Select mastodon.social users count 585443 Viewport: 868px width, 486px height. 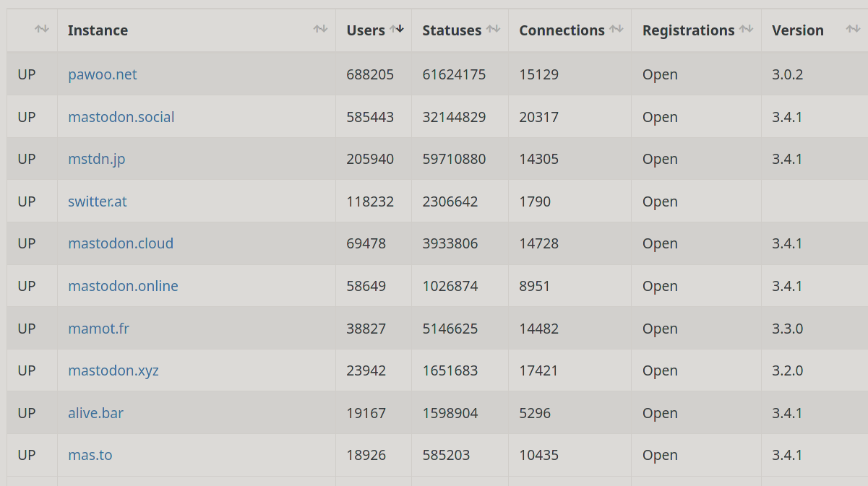(x=370, y=117)
